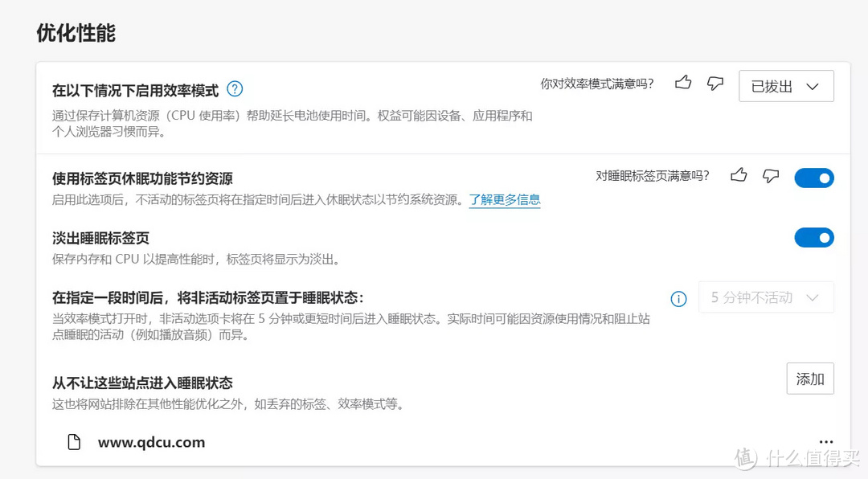Open the help tooltip beside 在以下情况下启用效率模式
This screenshot has height=479, width=868.
tap(234, 88)
